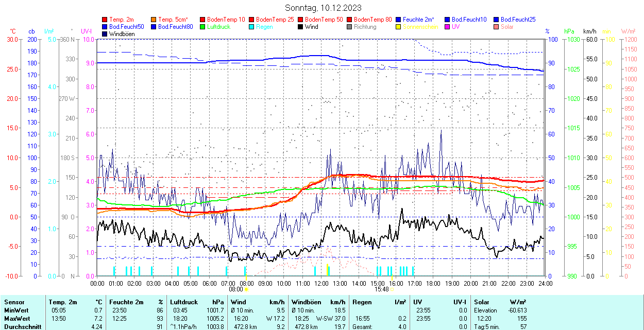
Task: Click the green Luftdruck legend swatch
Action: [x=203, y=27]
